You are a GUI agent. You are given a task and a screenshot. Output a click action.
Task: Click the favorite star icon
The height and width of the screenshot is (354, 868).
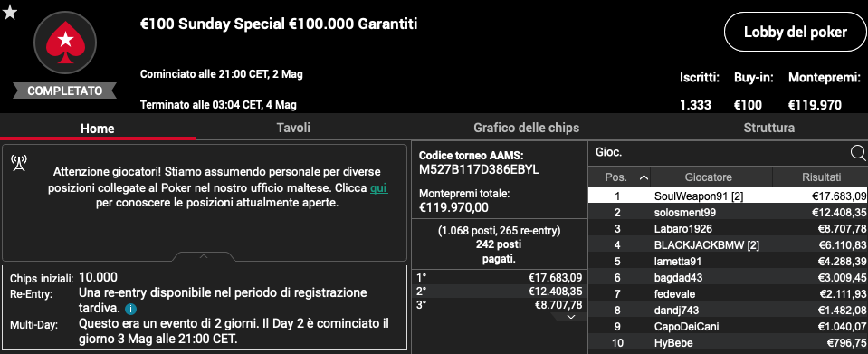tap(10, 12)
